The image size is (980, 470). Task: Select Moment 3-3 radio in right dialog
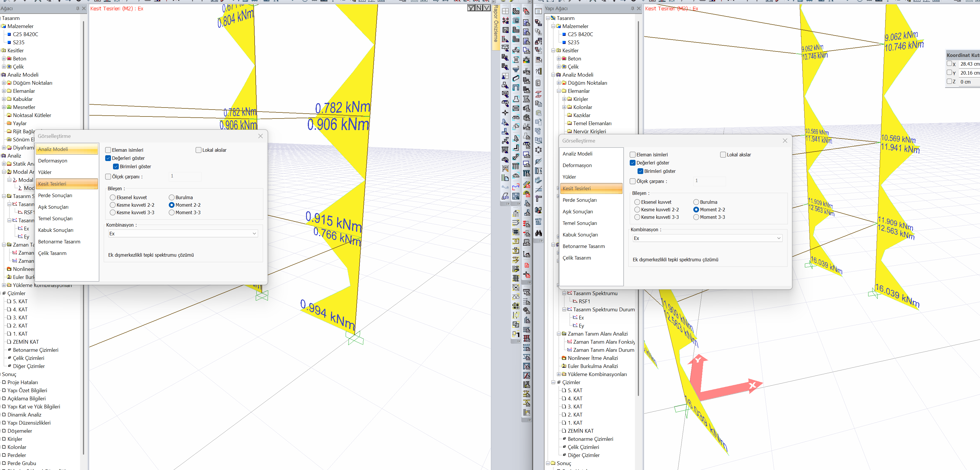pos(696,217)
